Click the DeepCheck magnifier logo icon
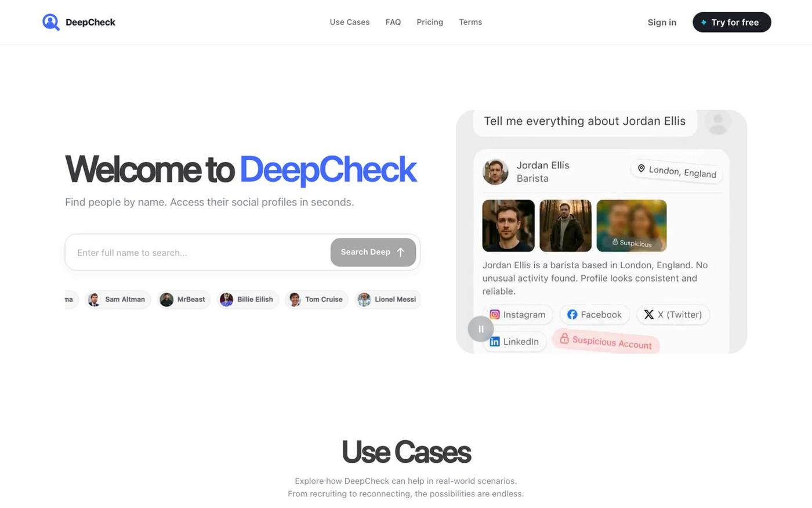The height and width of the screenshot is (508, 812). (x=51, y=22)
